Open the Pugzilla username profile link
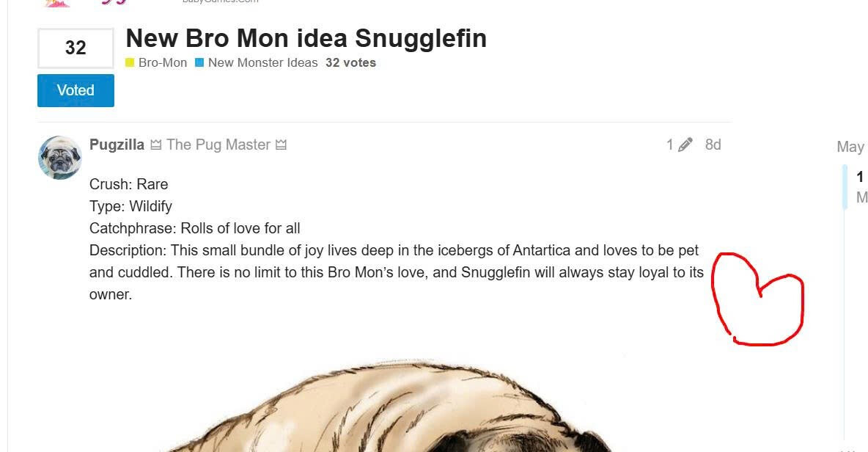The width and height of the screenshot is (868, 452). pos(117,145)
